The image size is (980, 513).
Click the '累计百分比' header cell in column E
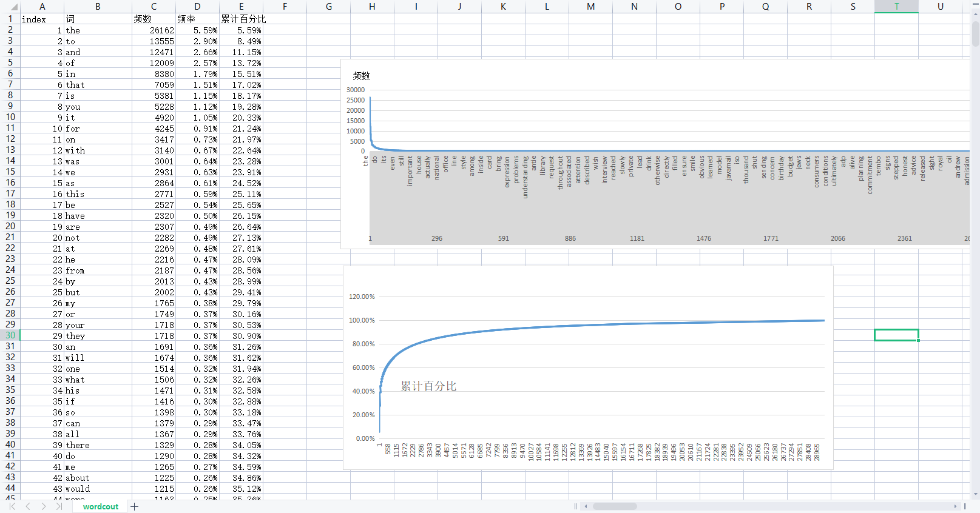click(x=241, y=19)
